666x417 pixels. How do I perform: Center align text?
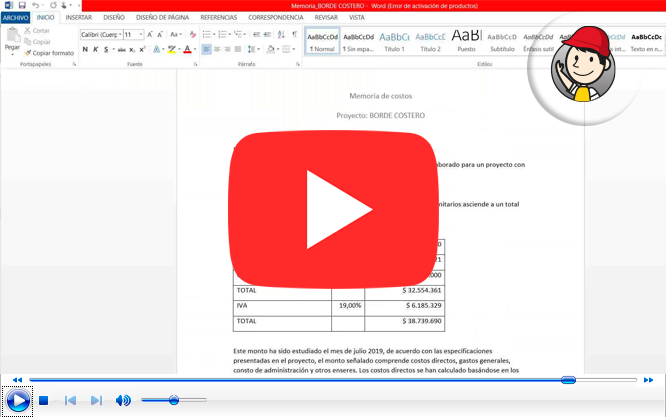[x=217, y=49]
